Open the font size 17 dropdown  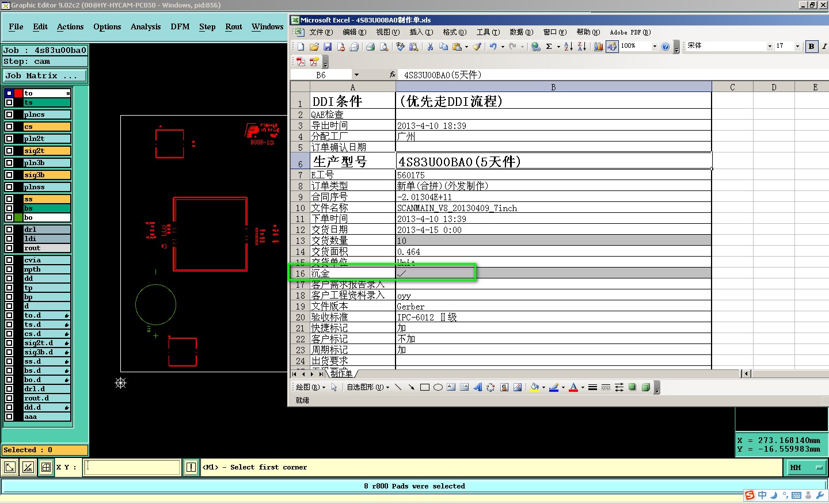point(797,47)
